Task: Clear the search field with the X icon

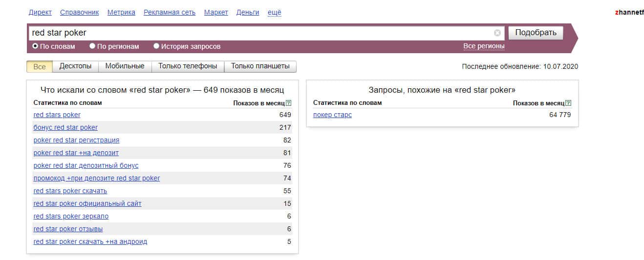Action: 497,33
